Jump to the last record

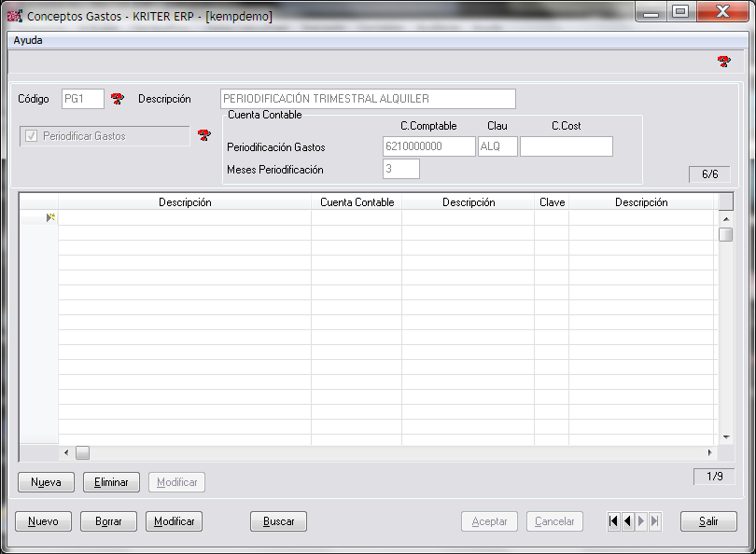[655, 521]
